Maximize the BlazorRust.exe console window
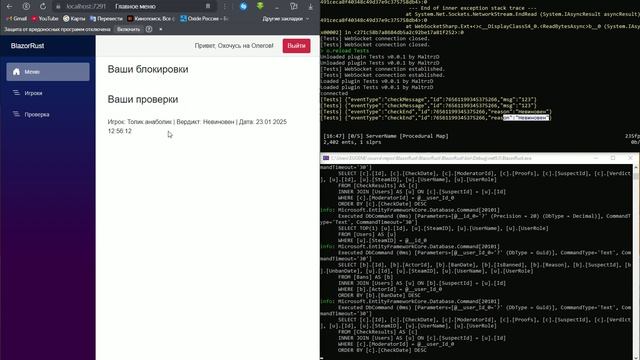 click(613, 158)
